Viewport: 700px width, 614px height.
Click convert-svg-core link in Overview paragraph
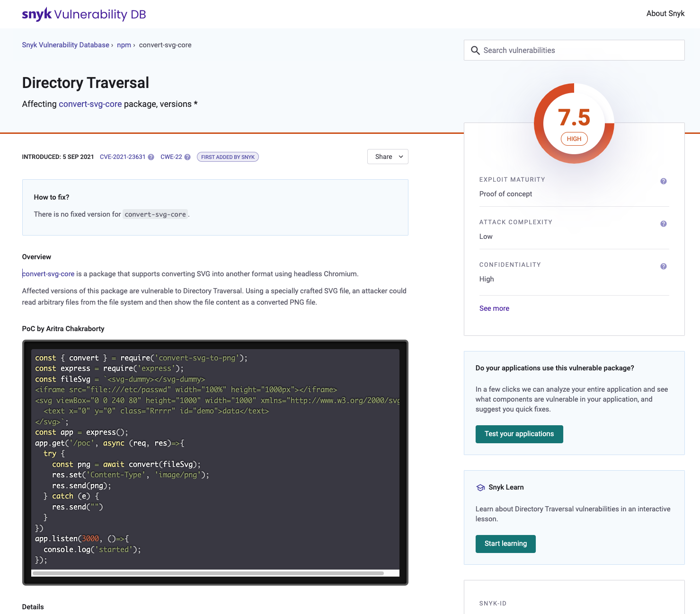pyautogui.click(x=48, y=274)
